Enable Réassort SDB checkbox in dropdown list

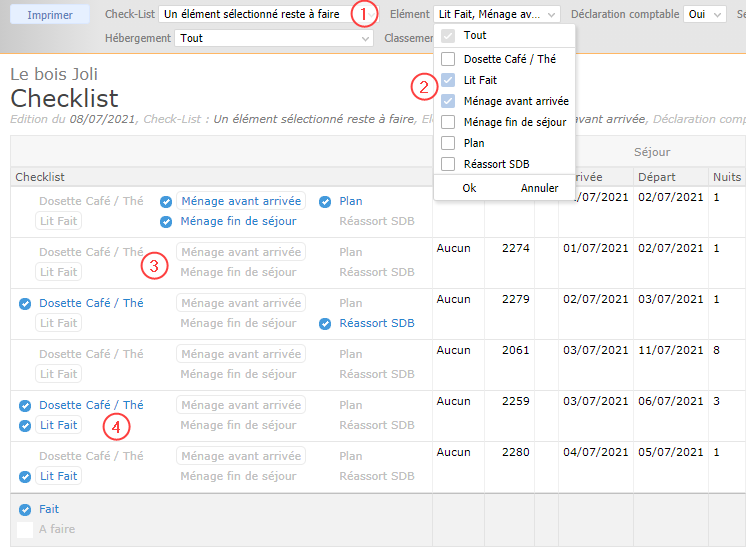point(448,164)
